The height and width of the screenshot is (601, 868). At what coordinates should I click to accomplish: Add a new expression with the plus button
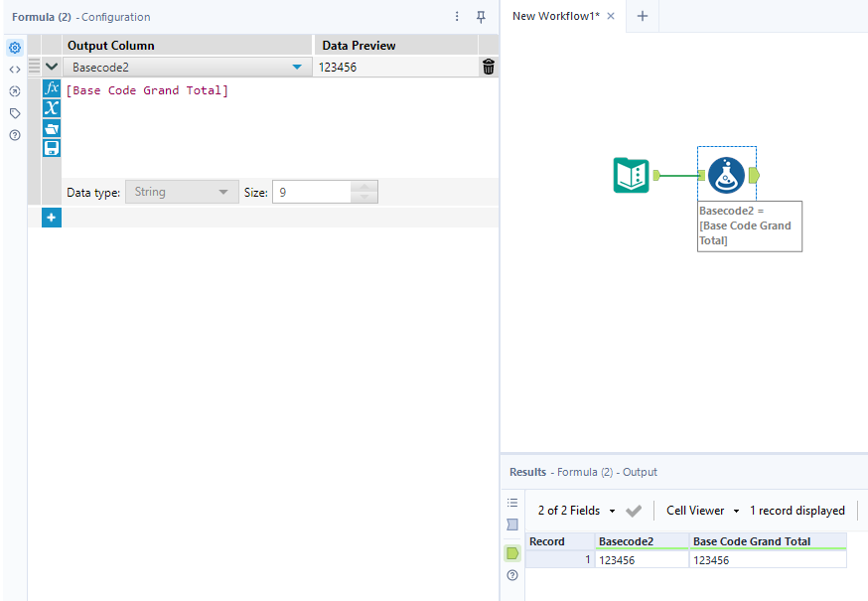51,217
